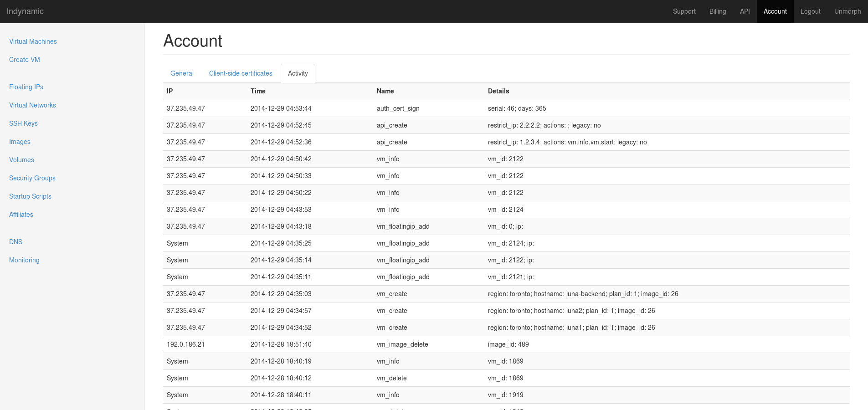This screenshot has width=868, height=410.
Task: Open Security Groups page
Action: point(32,178)
